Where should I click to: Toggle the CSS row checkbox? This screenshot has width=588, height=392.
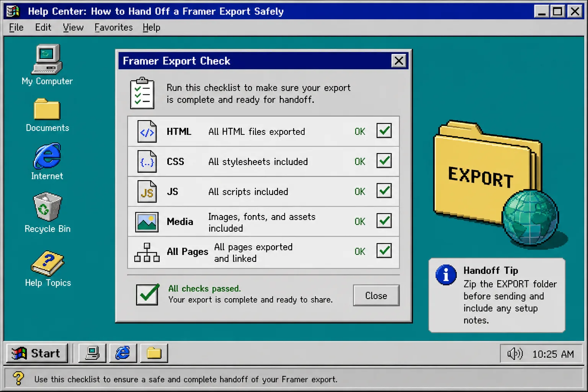point(384,160)
